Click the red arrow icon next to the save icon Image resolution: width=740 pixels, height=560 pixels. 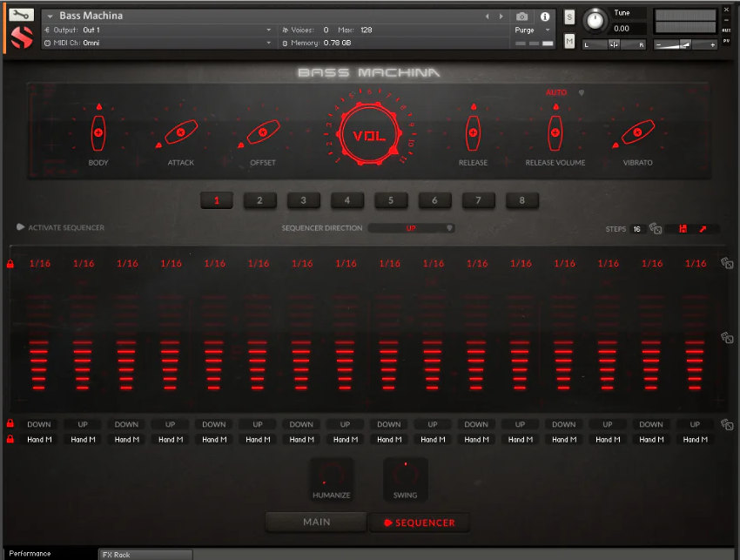[x=704, y=229]
